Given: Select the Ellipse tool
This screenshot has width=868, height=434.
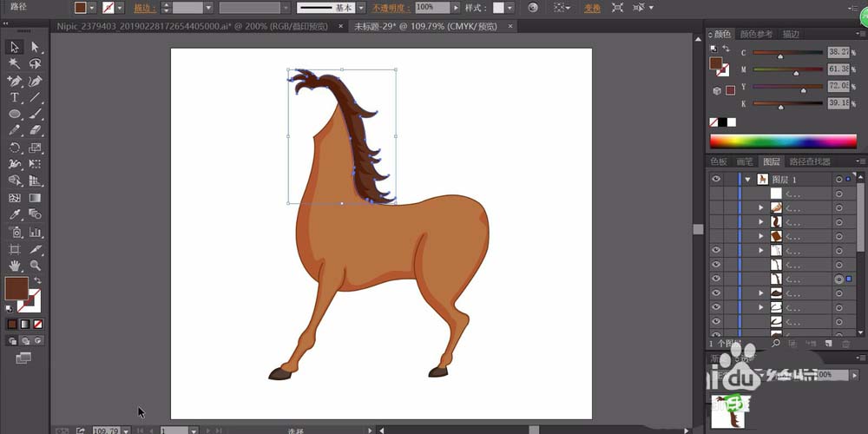Looking at the screenshot, I should pyautogui.click(x=15, y=114).
